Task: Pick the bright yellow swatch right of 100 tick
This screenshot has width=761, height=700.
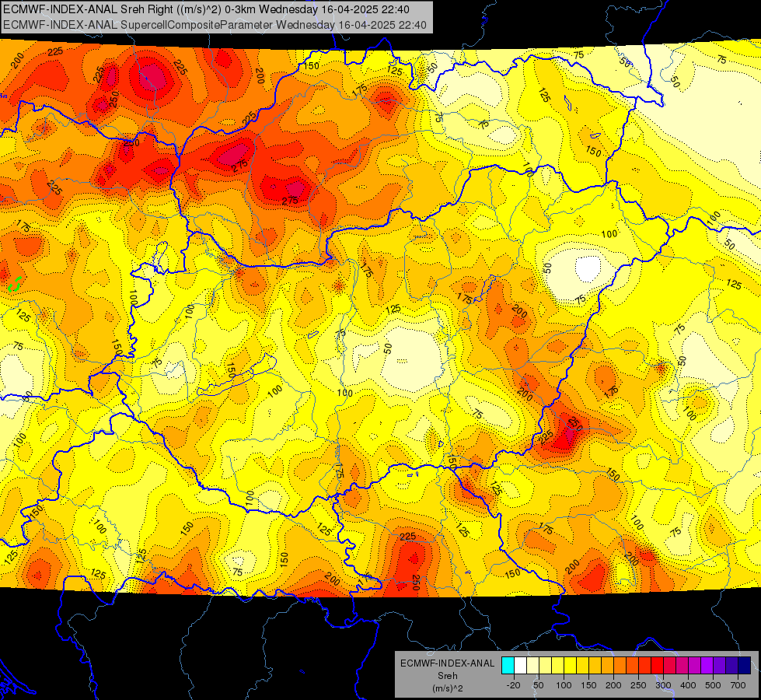Action: coord(570,666)
